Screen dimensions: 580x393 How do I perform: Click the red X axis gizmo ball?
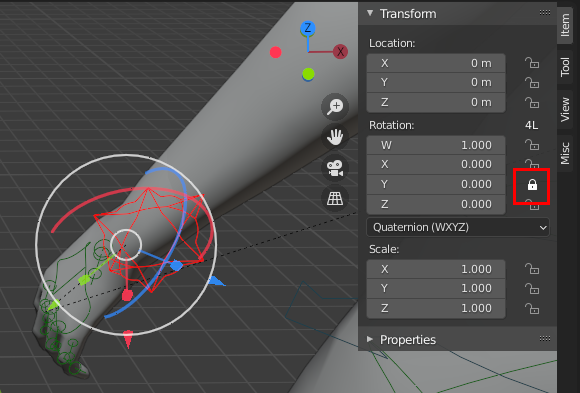pyautogui.click(x=340, y=52)
